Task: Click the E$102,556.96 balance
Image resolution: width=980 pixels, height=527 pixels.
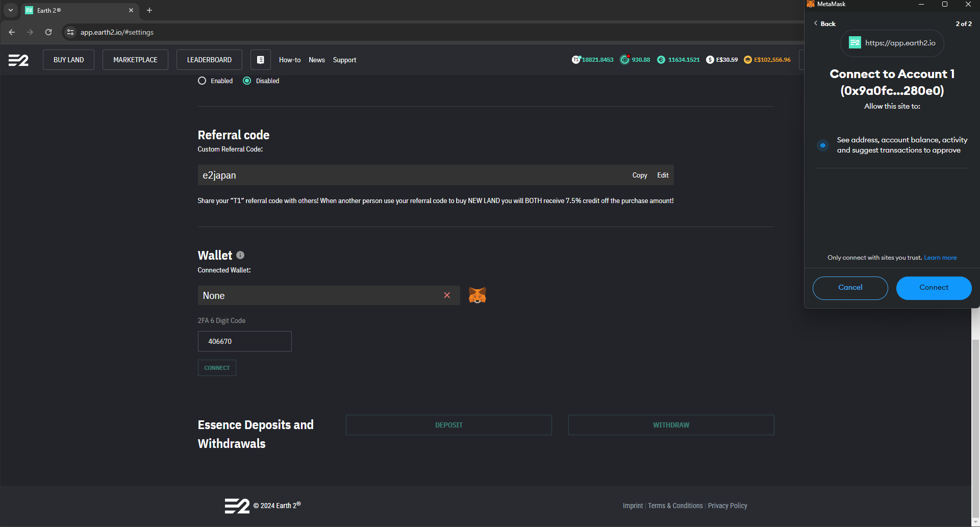Action: [x=767, y=60]
